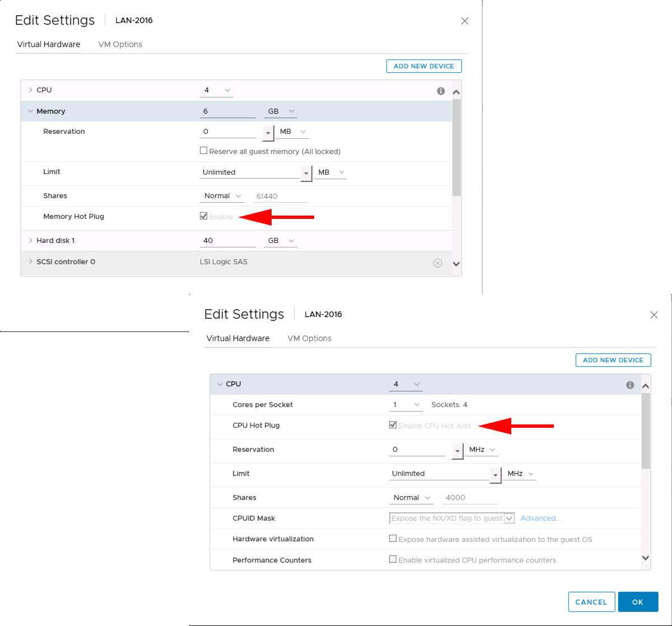Open the Cores per Socket dropdown
This screenshot has height=626, width=672.
coord(416,404)
